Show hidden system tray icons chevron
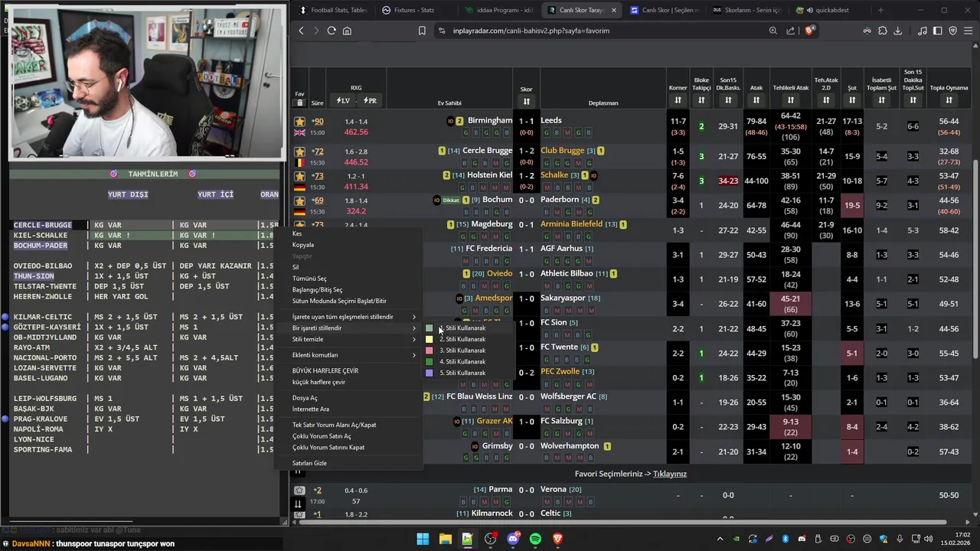Screen dimensions: 980x551 (720, 539)
